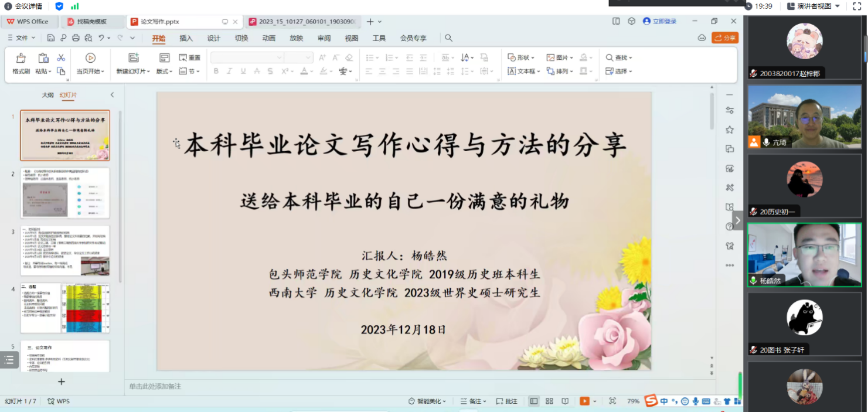
Task: Click the orange slideshow play button in status bar
Action: point(584,401)
